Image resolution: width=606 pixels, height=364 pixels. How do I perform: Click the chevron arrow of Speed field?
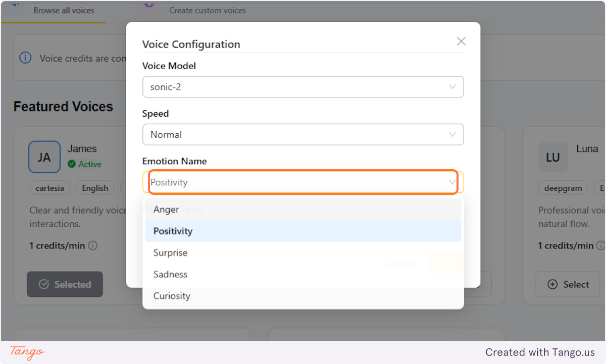(x=452, y=135)
